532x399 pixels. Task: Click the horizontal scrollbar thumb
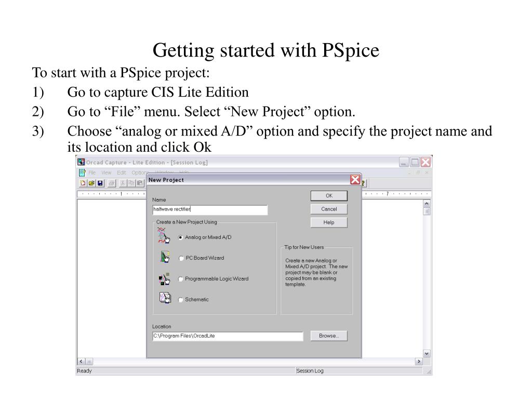coord(89,362)
